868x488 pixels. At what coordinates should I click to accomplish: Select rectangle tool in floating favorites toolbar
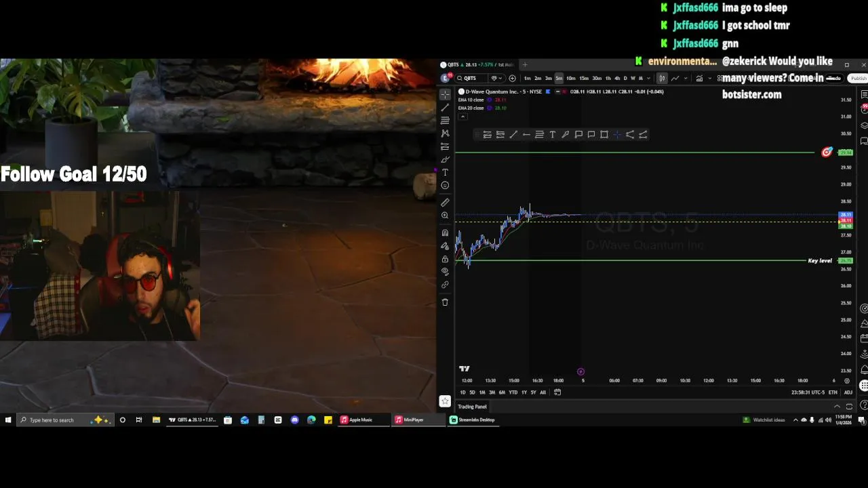pos(604,134)
